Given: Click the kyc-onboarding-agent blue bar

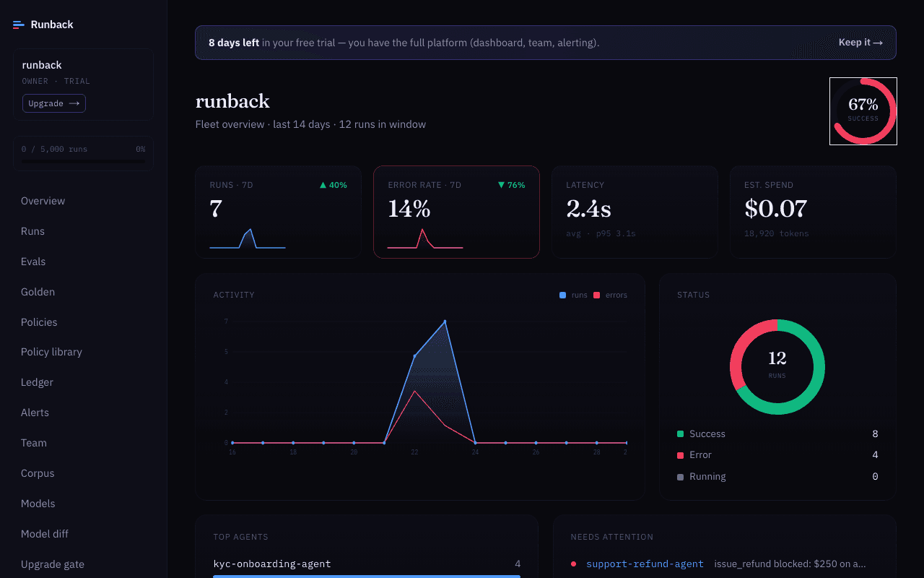Looking at the screenshot, I should [367, 577].
